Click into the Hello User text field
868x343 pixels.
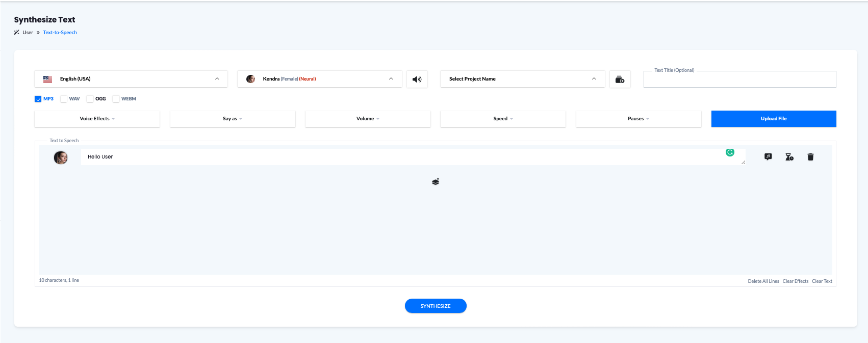pyautogui.click(x=413, y=157)
